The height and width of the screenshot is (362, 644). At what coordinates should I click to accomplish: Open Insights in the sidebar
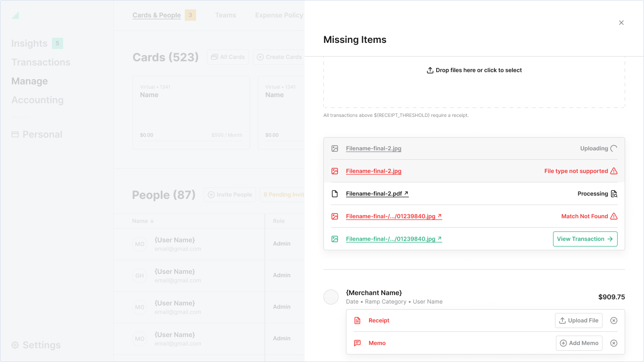pos(29,43)
